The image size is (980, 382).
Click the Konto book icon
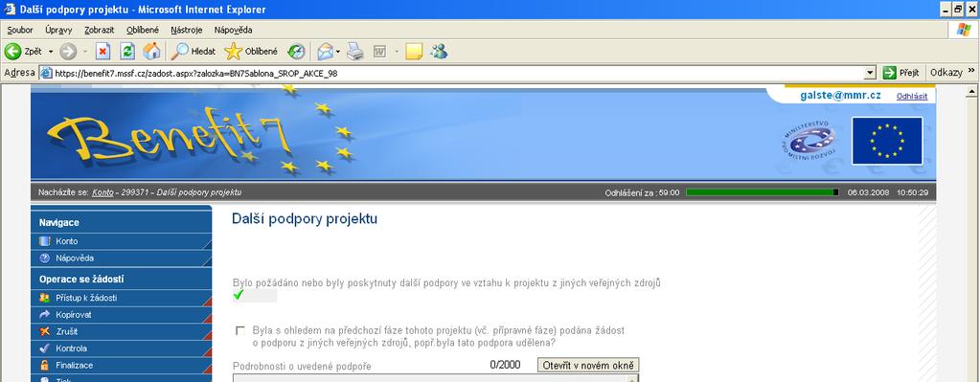click(x=44, y=241)
